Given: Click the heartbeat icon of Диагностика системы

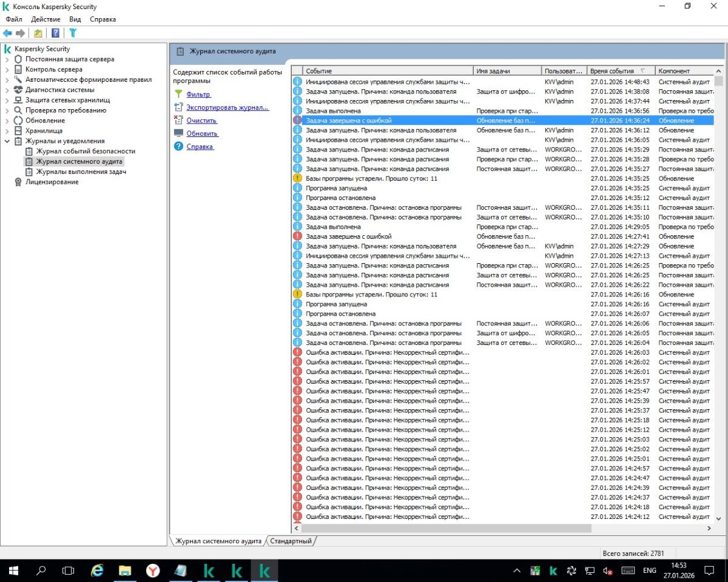Looking at the screenshot, I should pyautogui.click(x=18, y=90).
